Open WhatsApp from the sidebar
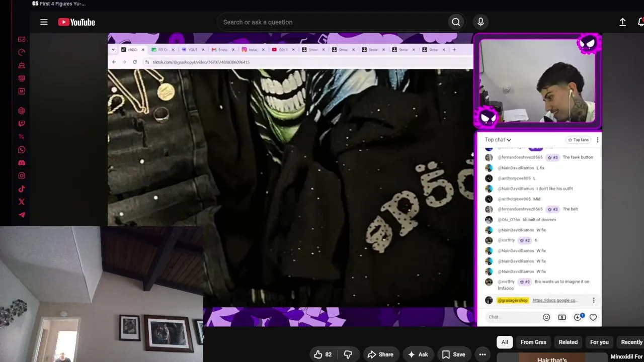Screen dimensions: 644x362 (x=22, y=150)
